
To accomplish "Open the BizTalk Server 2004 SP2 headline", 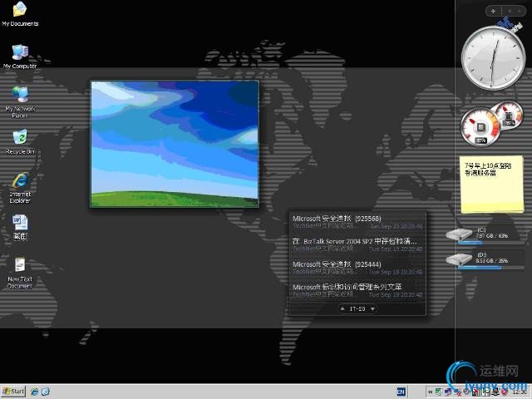I will coord(355,241).
